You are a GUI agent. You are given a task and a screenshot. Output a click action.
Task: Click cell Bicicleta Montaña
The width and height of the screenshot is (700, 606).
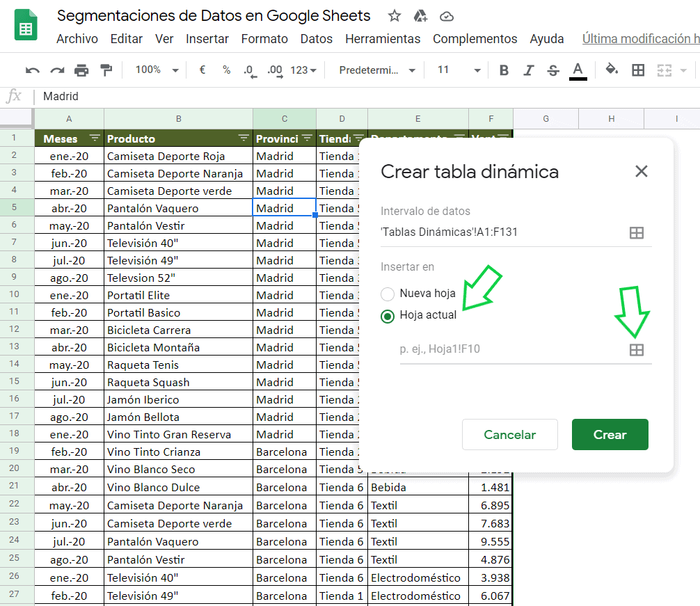pyautogui.click(x=179, y=347)
